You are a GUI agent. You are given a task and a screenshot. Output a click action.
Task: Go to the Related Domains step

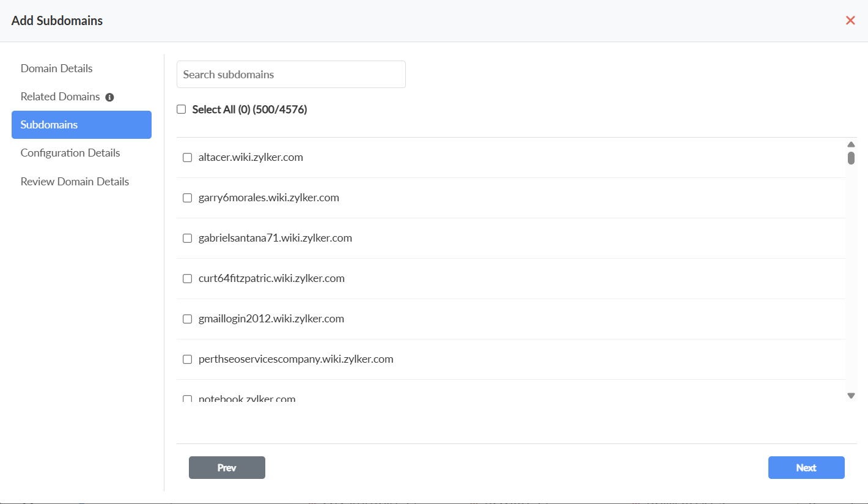(60, 97)
